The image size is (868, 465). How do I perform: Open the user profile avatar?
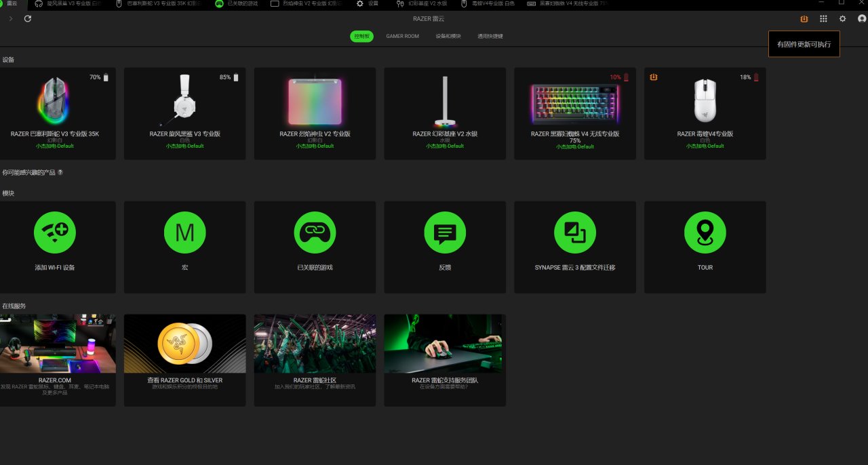click(862, 19)
